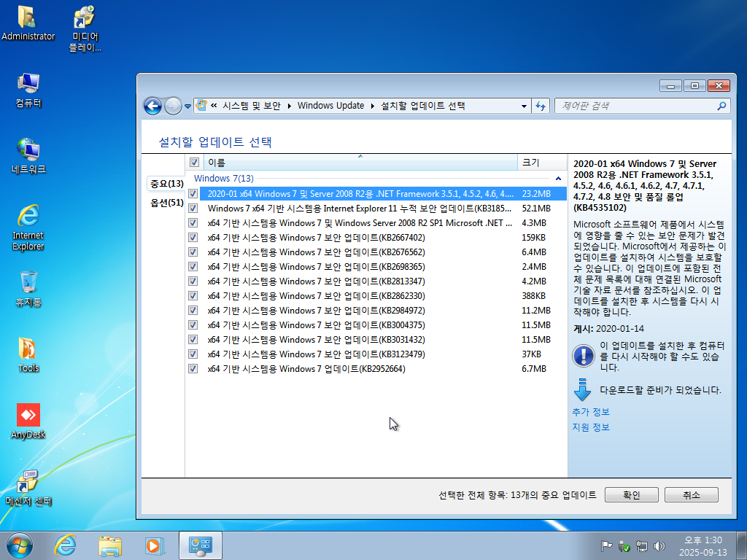Open the address bar history dropdown
The image size is (747, 560).
(x=524, y=106)
